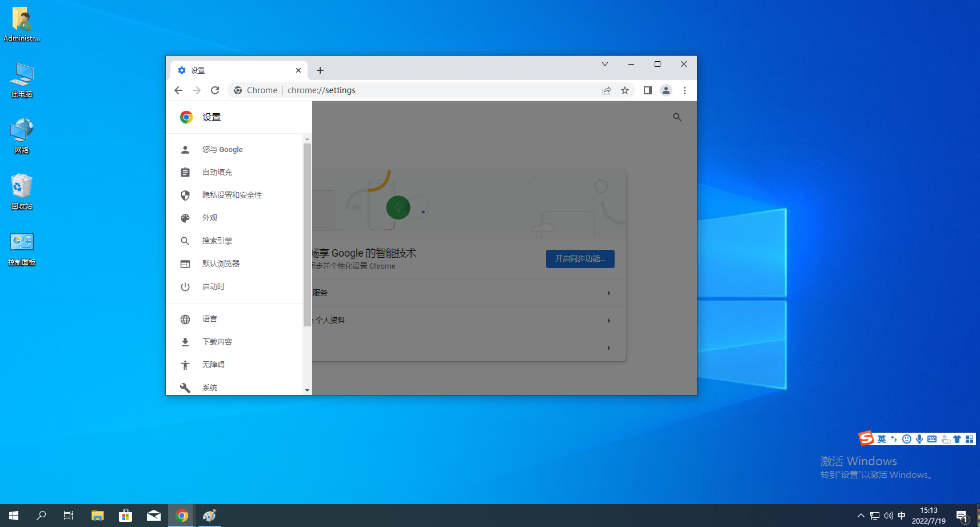Open Chrome's three-dot menu

(x=684, y=90)
